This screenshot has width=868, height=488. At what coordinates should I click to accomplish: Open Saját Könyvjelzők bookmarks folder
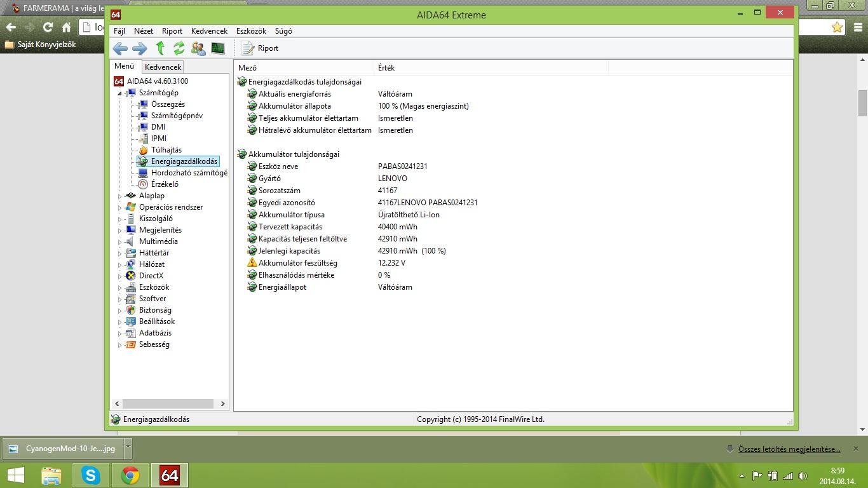40,44
